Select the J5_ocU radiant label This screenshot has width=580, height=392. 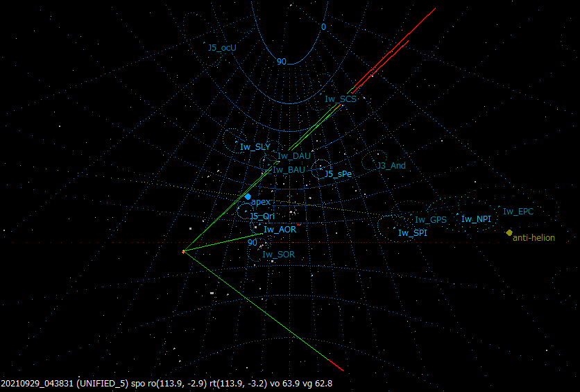point(222,48)
